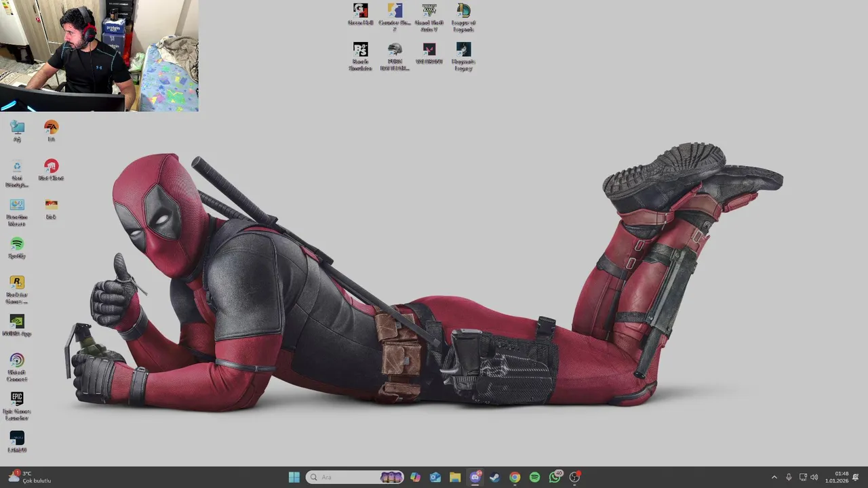Click the webcam overlay thumbnail
868x488 pixels.
click(99, 56)
